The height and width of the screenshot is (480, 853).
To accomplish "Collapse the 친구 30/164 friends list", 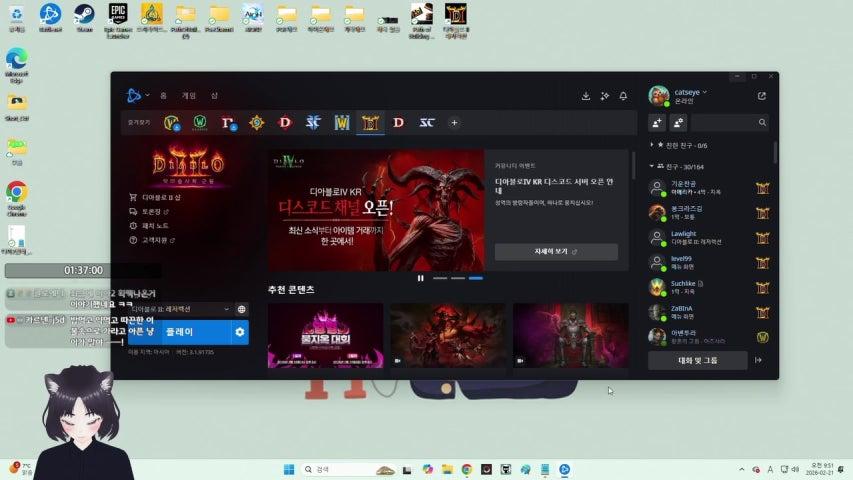I will 652,166.
